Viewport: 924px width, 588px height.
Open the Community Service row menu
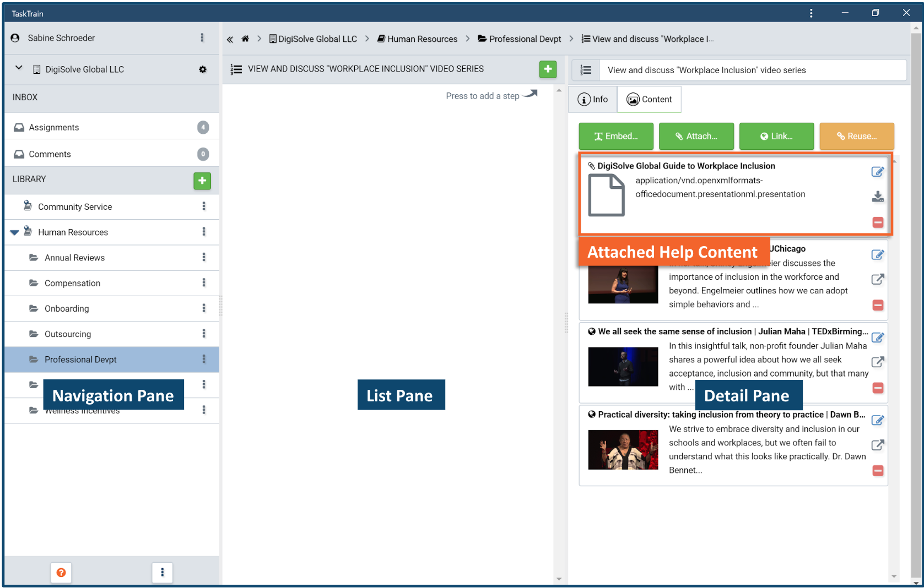204,206
